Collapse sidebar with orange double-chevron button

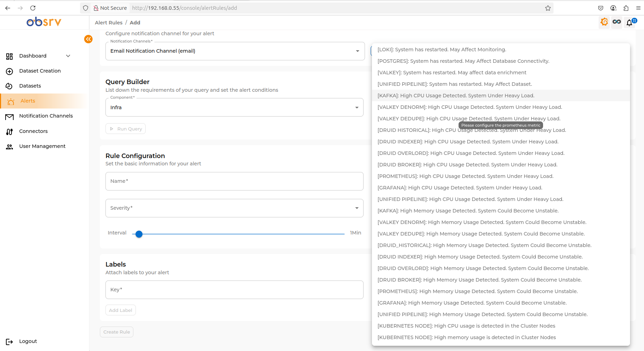88,39
